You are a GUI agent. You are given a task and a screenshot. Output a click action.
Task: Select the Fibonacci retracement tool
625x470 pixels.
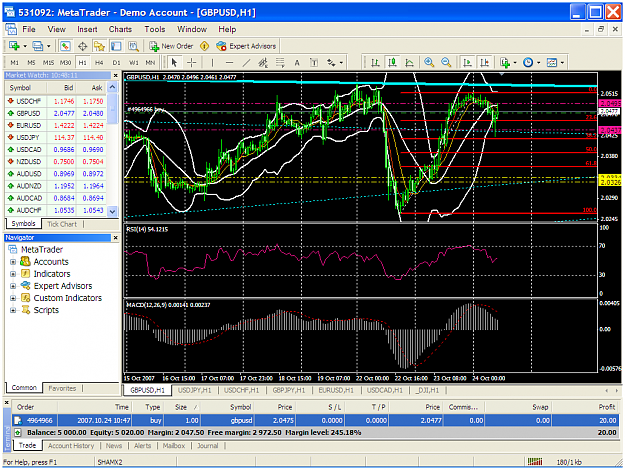tap(280, 63)
